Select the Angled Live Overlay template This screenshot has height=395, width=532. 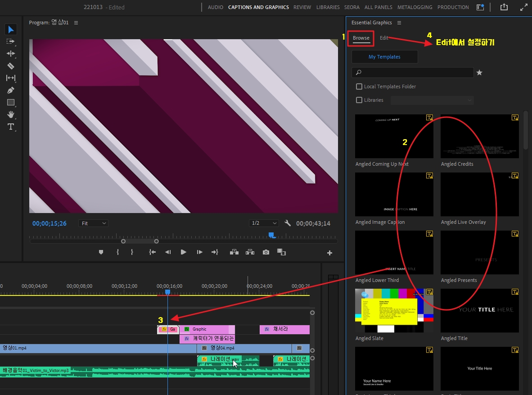point(480,194)
